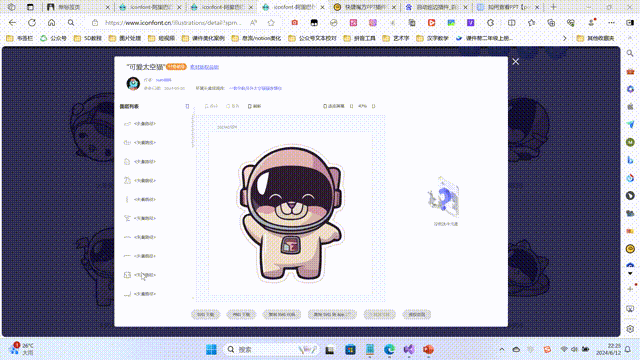The width and height of the screenshot is (640, 360).
Task: Open the 短视频 bookmark folder
Action: 162,38
